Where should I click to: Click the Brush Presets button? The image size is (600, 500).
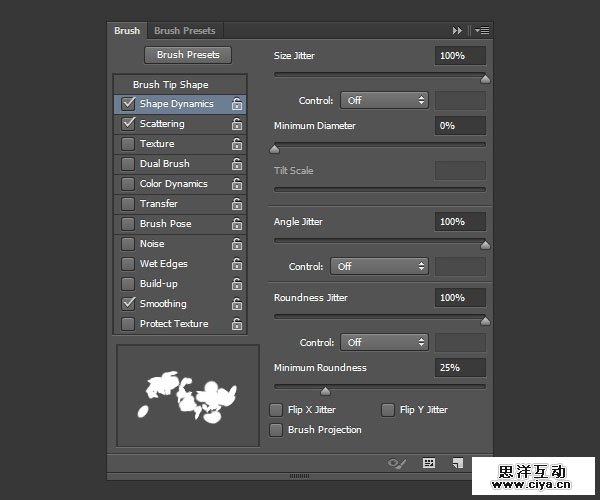(188, 55)
